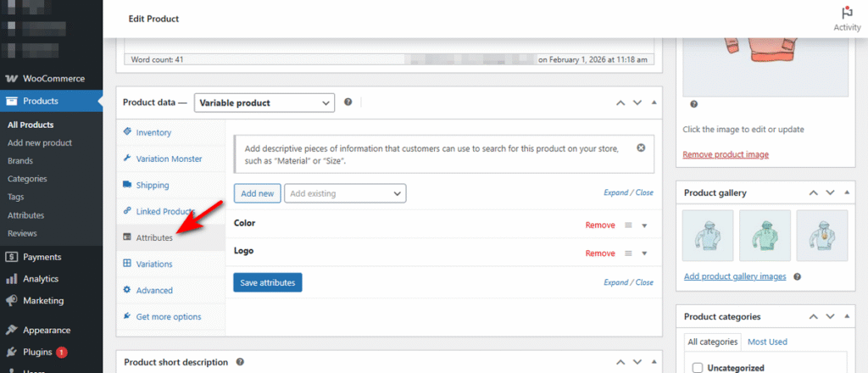The width and height of the screenshot is (868, 373).
Task: Click the drag handle icon for Logo attribute
Action: (628, 253)
